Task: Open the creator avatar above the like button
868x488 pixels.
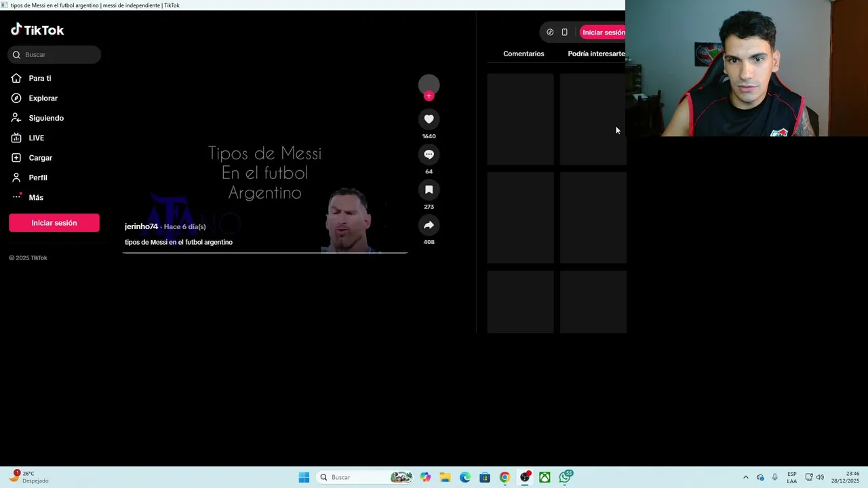Action: pos(429,85)
